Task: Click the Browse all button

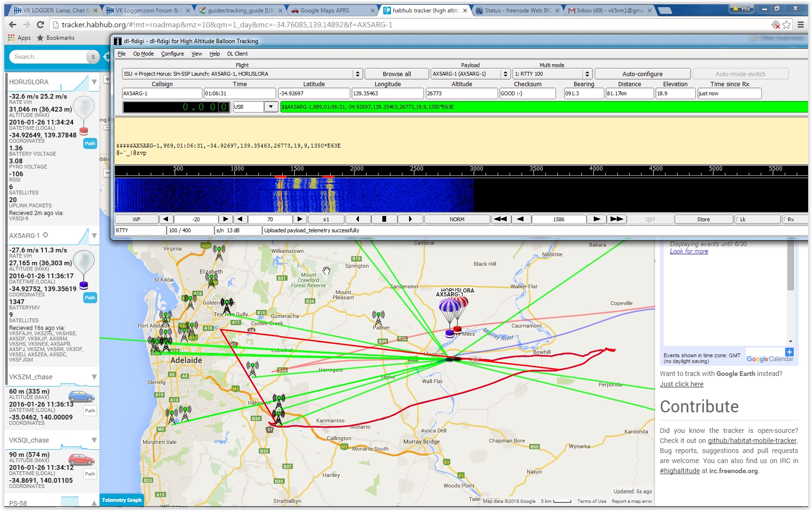Action: pyautogui.click(x=397, y=74)
